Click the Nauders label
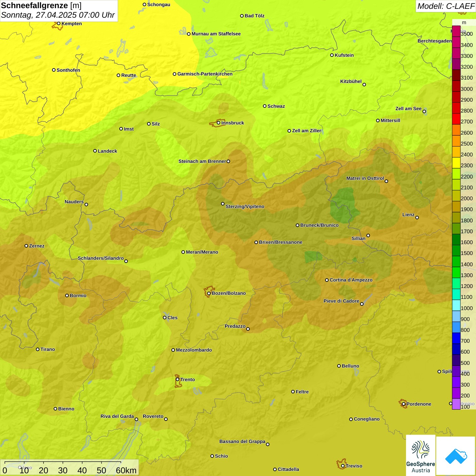The image size is (476, 476). tap(74, 202)
